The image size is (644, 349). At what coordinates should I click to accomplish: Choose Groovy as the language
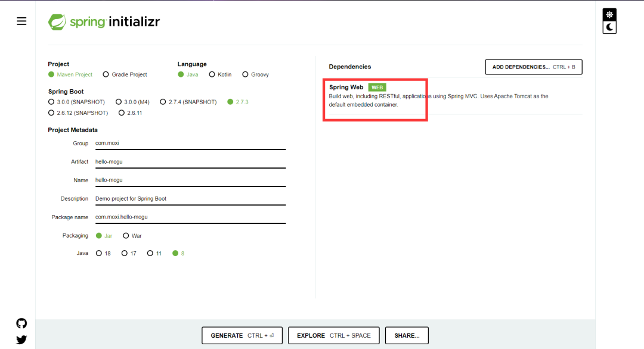255,74
